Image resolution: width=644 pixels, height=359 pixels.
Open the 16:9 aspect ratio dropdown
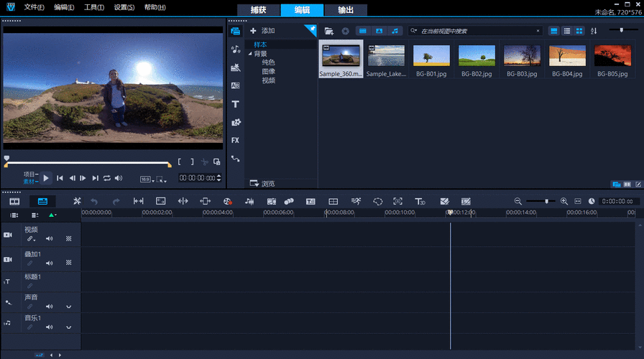pyautogui.click(x=147, y=179)
